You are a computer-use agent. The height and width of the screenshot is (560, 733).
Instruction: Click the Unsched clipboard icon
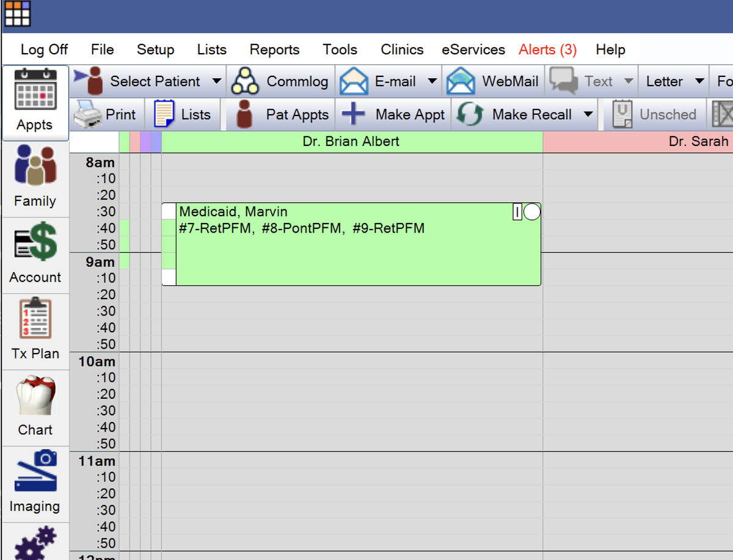(x=622, y=114)
